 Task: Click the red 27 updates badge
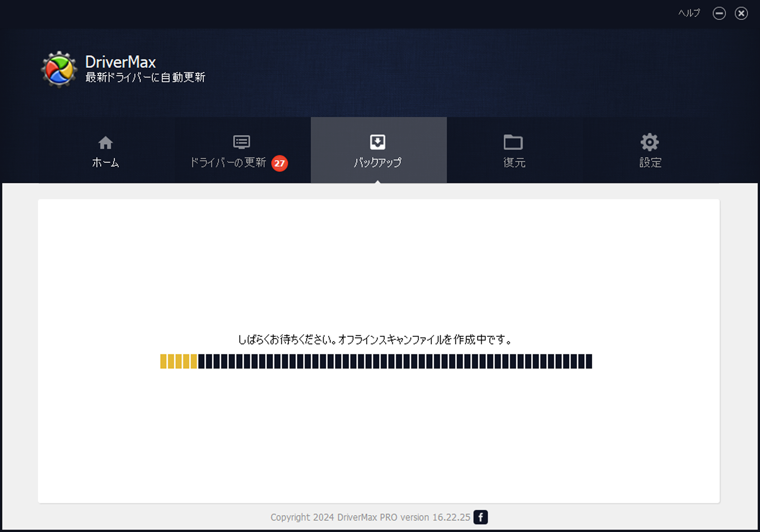pyautogui.click(x=279, y=163)
